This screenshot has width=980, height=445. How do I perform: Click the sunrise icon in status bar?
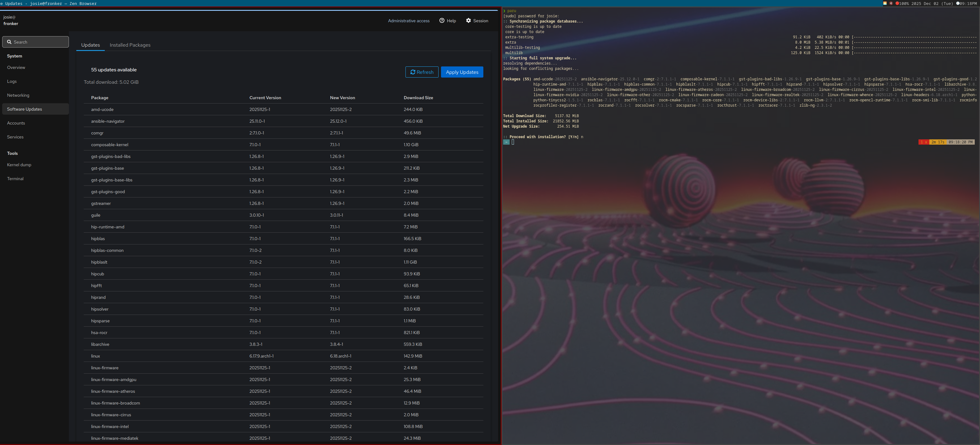(885, 3)
